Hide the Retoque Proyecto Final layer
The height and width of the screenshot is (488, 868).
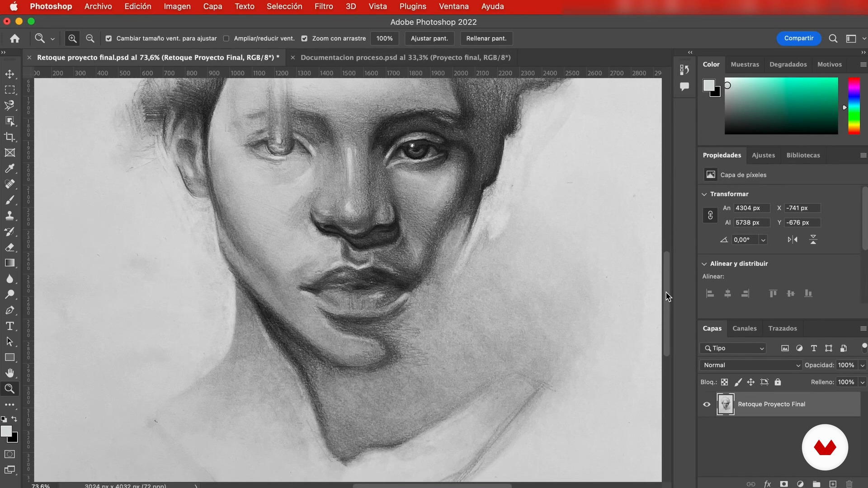click(707, 404)
